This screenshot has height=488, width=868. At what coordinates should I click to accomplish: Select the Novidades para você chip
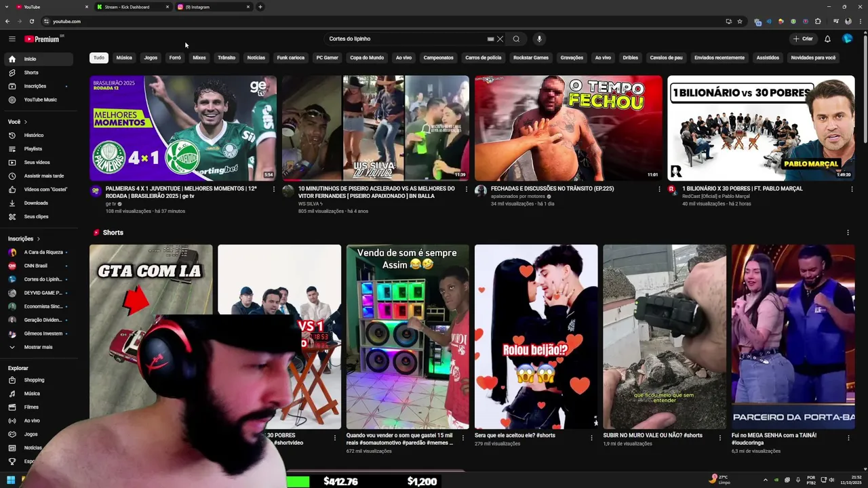(x=813, y=58)
